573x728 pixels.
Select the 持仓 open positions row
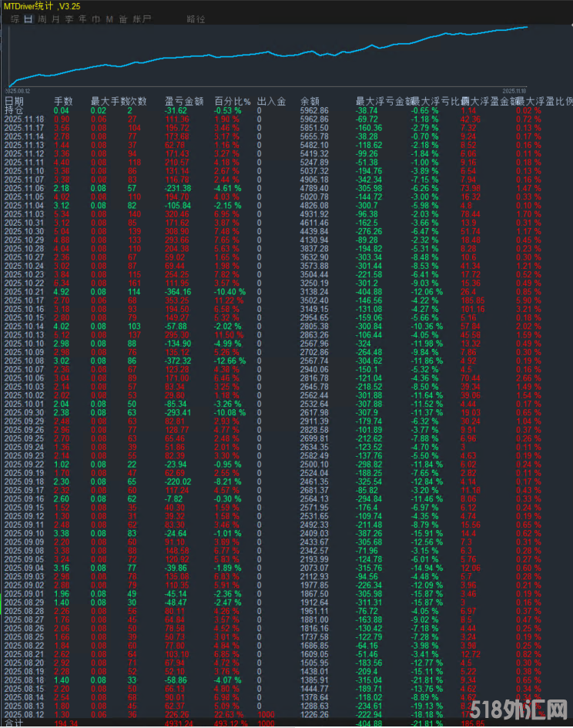tap(15, 110)
